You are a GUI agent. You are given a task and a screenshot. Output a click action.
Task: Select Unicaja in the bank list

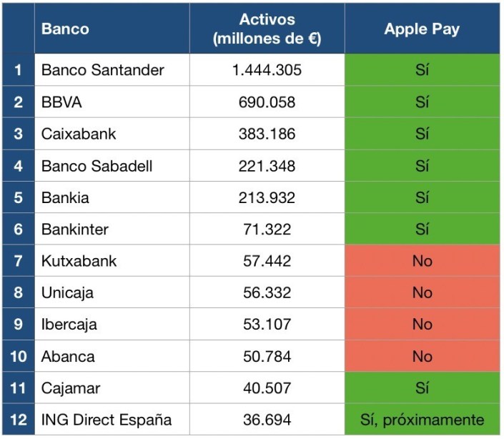tap(67, 292)
